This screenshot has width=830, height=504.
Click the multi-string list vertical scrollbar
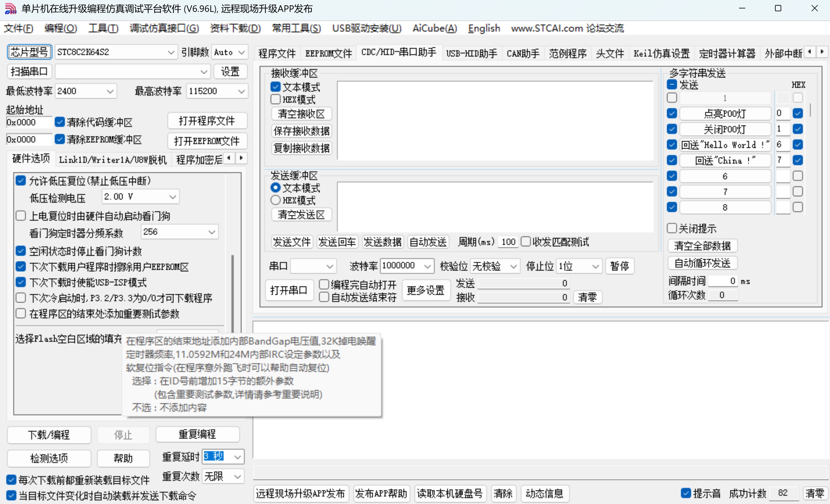point(810,110)
